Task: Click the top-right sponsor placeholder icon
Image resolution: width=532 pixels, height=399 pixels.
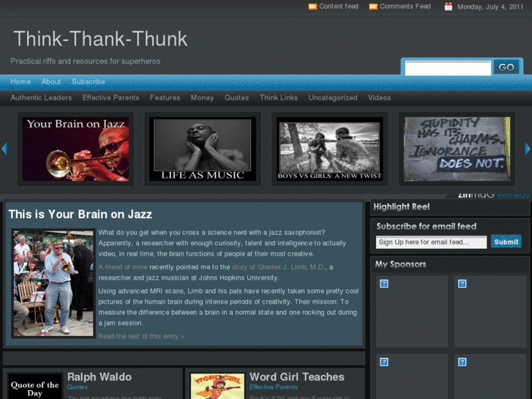Action: tap(462, 283)
